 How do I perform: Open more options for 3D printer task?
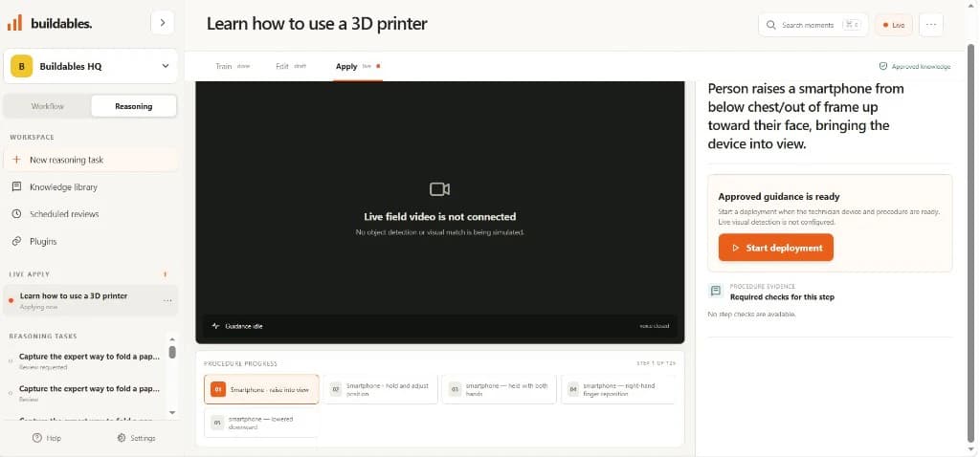pos(167,300)
